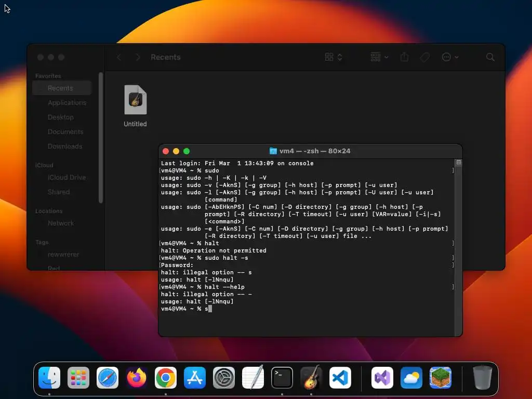Screen dimensions: 532x399
Task: Open TextEdit from the dock
Action: tap(253, 378)
